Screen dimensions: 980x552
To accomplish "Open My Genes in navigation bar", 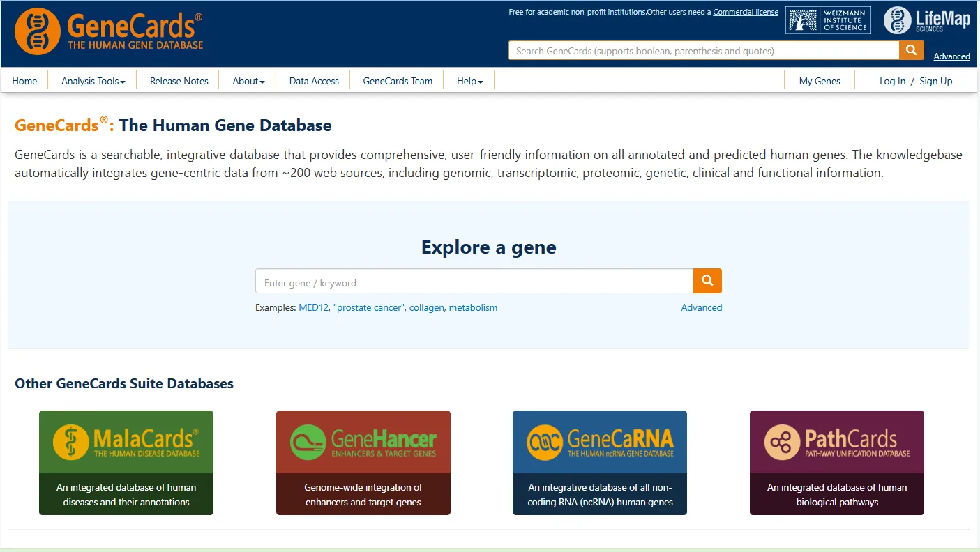I will point(820,81).
